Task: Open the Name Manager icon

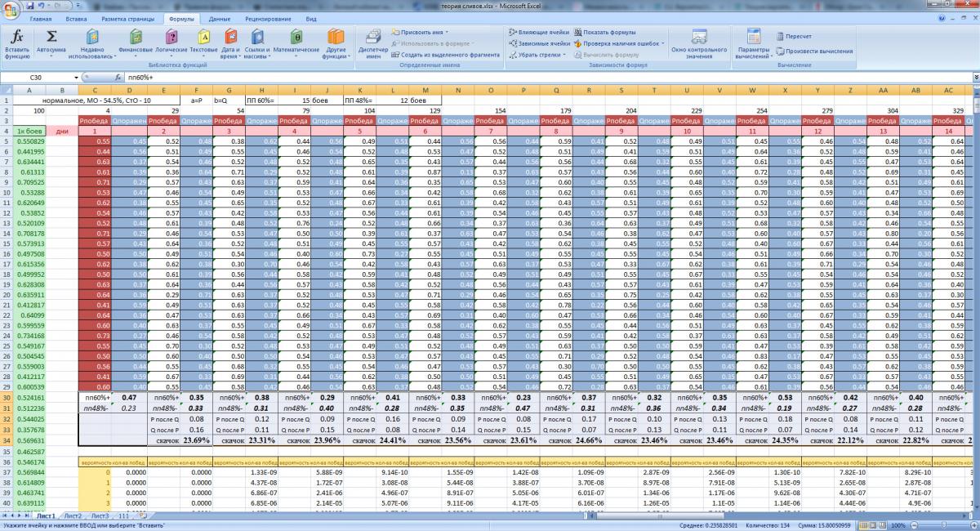Action: pos(373,42)
